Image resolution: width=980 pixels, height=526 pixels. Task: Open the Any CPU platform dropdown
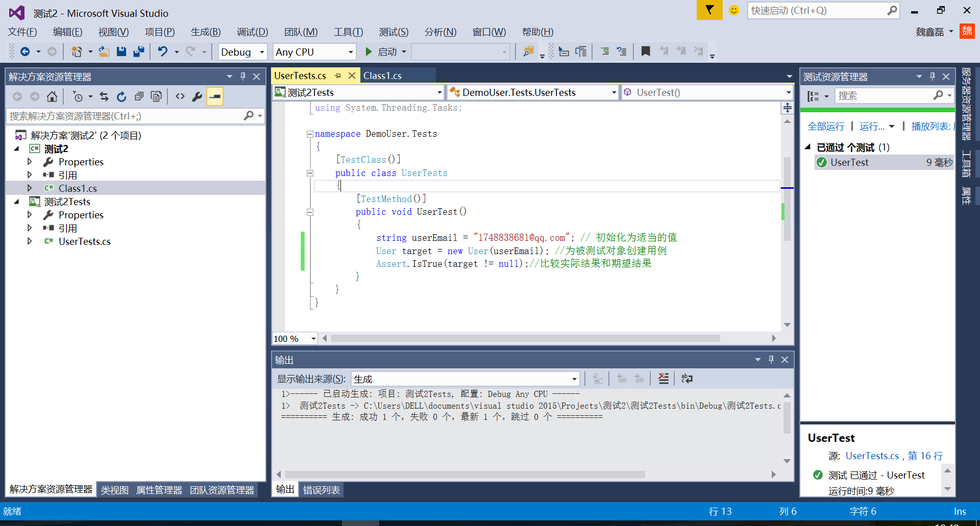click(314, 52)
